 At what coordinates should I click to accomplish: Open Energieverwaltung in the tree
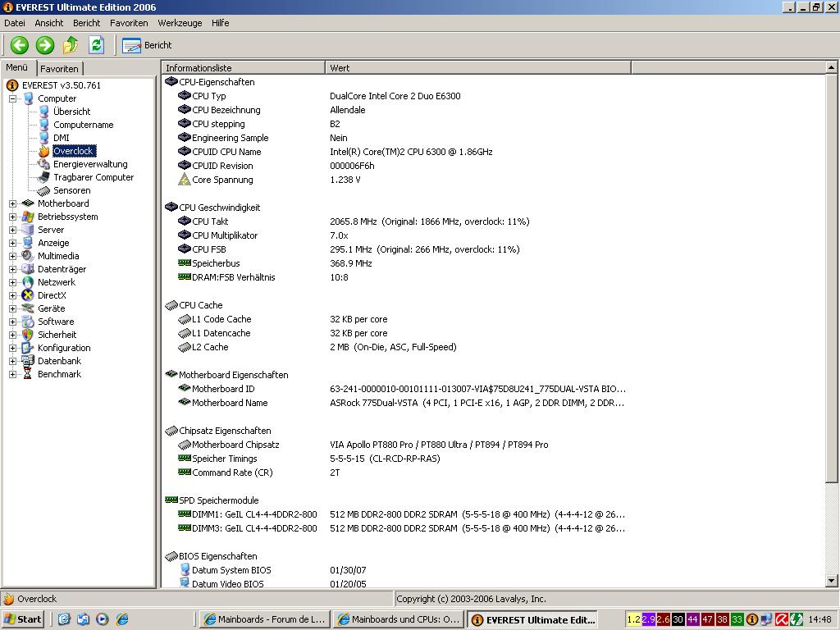coord(90,164)
